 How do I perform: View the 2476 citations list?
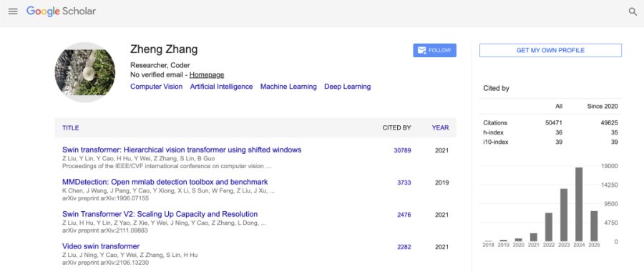pos(404,215)
